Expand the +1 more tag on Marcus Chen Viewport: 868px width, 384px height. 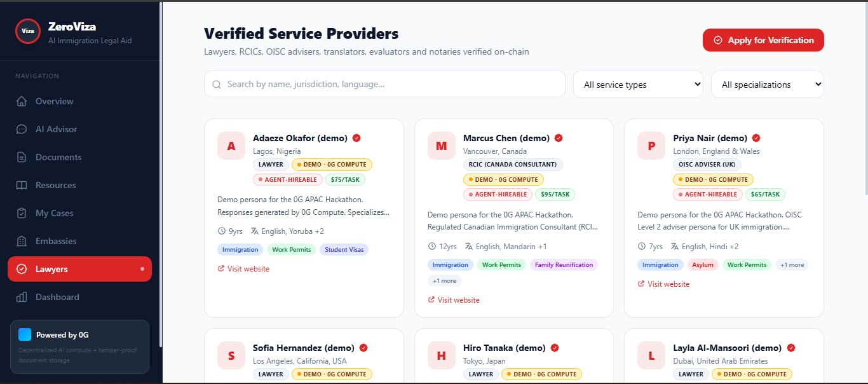[x=444, y=280]
